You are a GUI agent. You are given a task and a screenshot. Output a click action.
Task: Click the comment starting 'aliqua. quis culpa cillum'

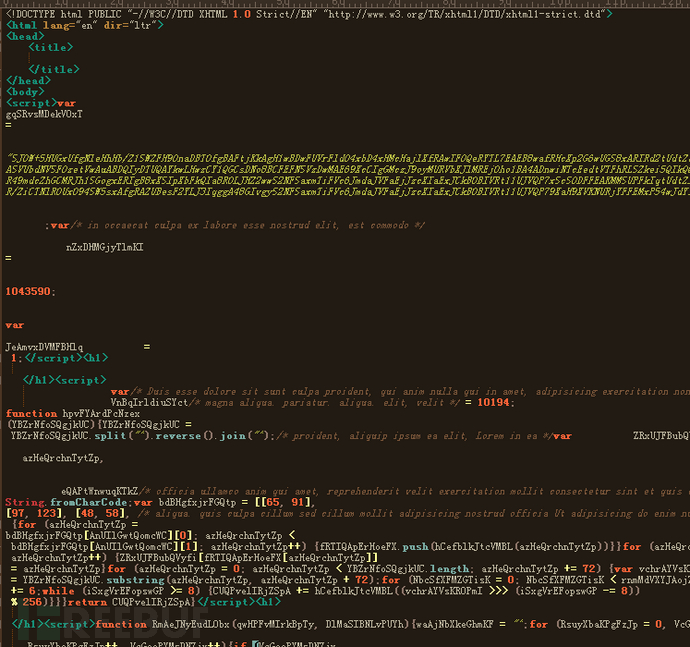(414, 514)
